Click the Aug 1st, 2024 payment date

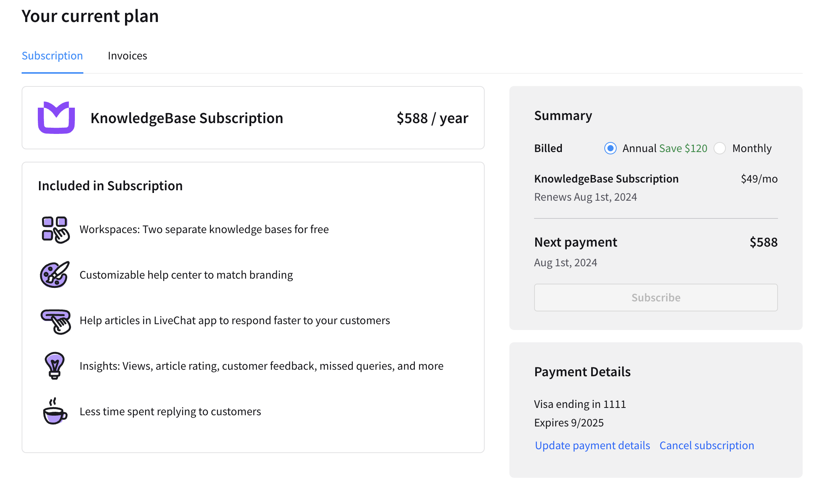point(565,262)
